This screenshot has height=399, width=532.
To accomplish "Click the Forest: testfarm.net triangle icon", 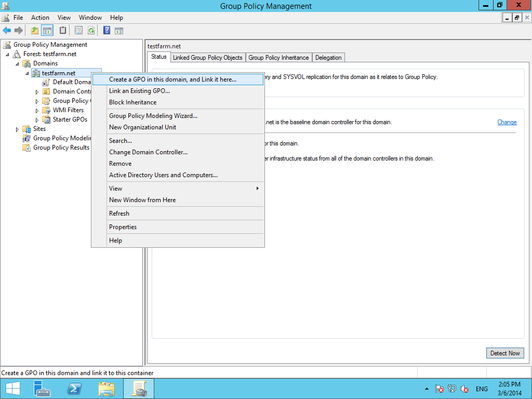I will [x=17, y=54].
